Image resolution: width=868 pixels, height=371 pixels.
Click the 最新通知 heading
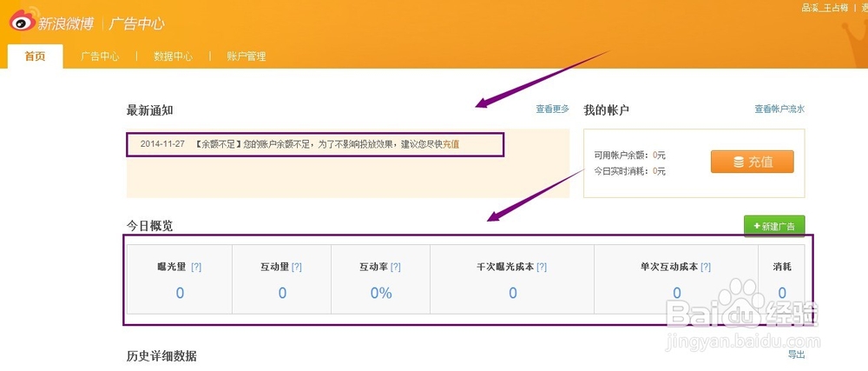point(150,110)
